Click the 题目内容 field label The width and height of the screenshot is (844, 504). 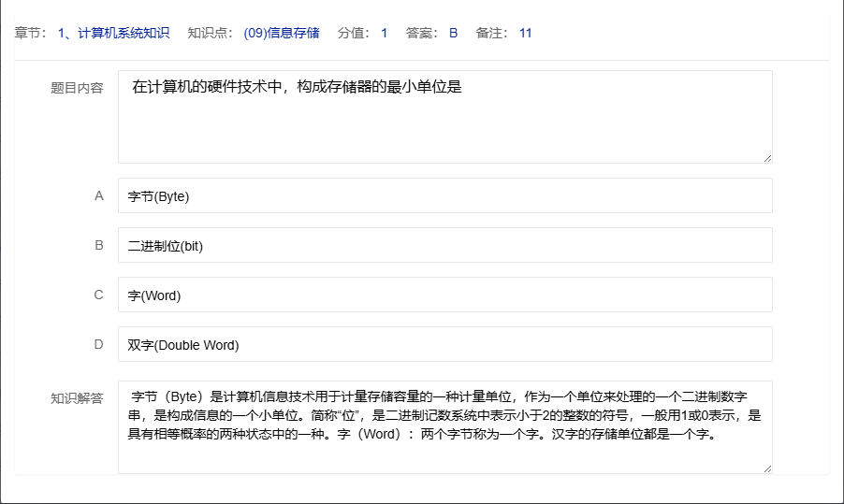[77, 88]
